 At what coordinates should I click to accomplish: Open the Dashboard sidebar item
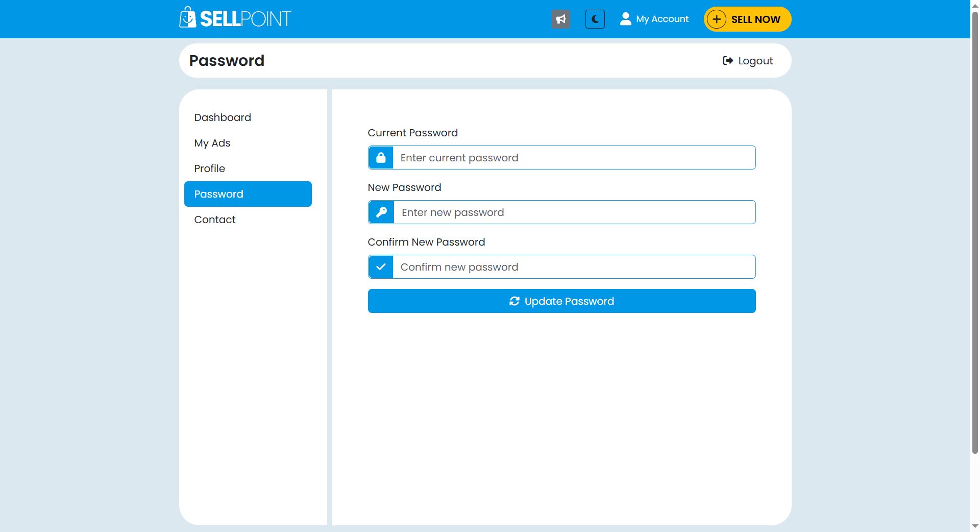click(x=223, y=117)
